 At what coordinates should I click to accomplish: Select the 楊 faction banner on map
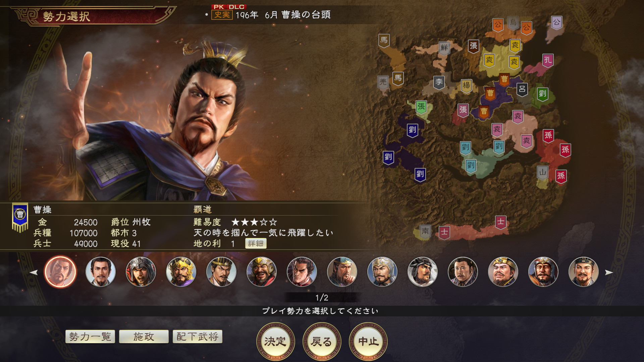point(466,85)
